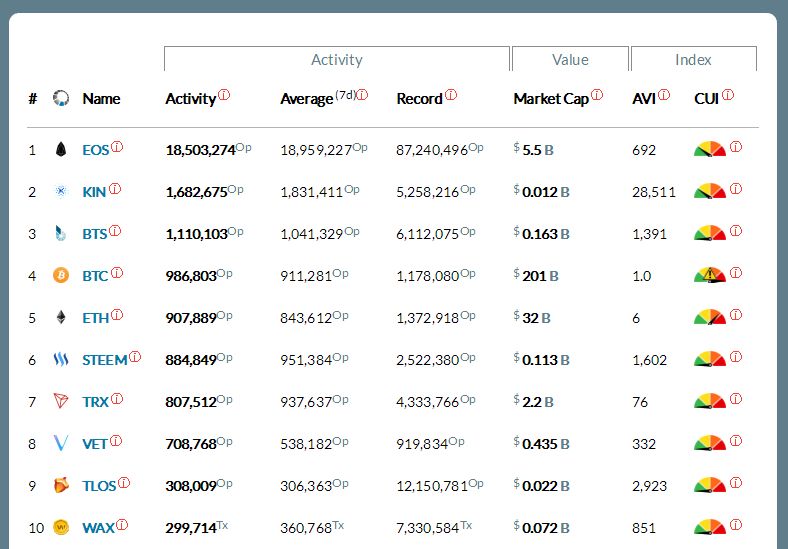Sort by the Market Cap column header
Viewport: 788px width, 549px height.
click(x=551, y=99)
